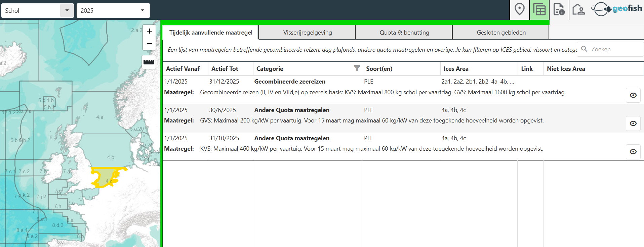This screenshot has height=247, width=644.
Task: Switch to the Visserijregelgeving tab
Action: pyautogui.click(x=307, y=33)
